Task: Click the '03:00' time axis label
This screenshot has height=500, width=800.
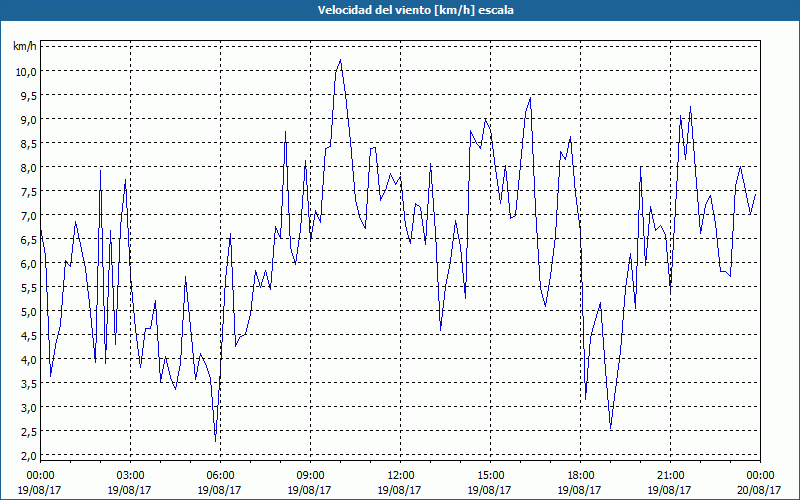Action: 130,476
